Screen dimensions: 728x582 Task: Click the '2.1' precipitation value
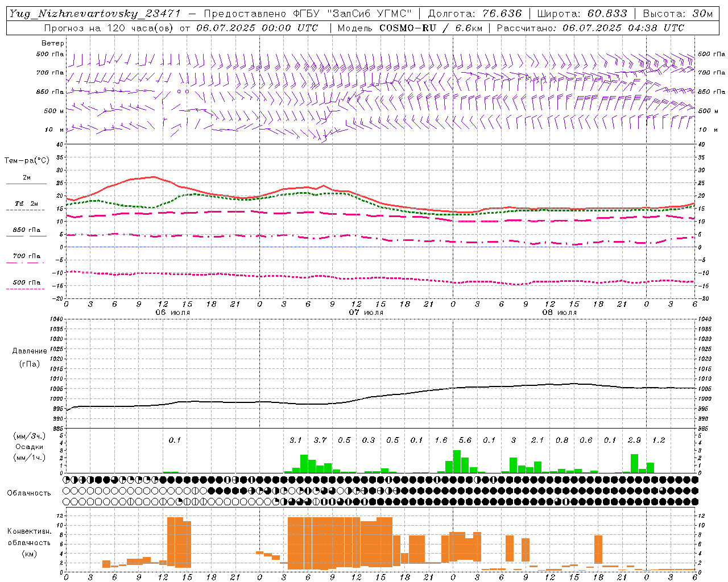point(537,440)
